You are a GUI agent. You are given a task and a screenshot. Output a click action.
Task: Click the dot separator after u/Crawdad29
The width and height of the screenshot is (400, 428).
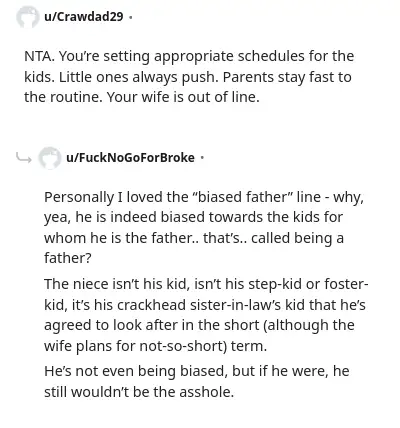[x=130, y=17]
